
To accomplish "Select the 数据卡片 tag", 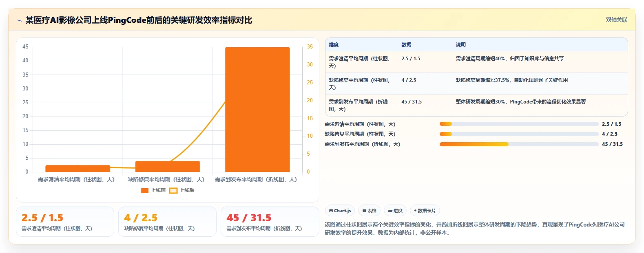I will pyautogui.click(x=425, y=211).
